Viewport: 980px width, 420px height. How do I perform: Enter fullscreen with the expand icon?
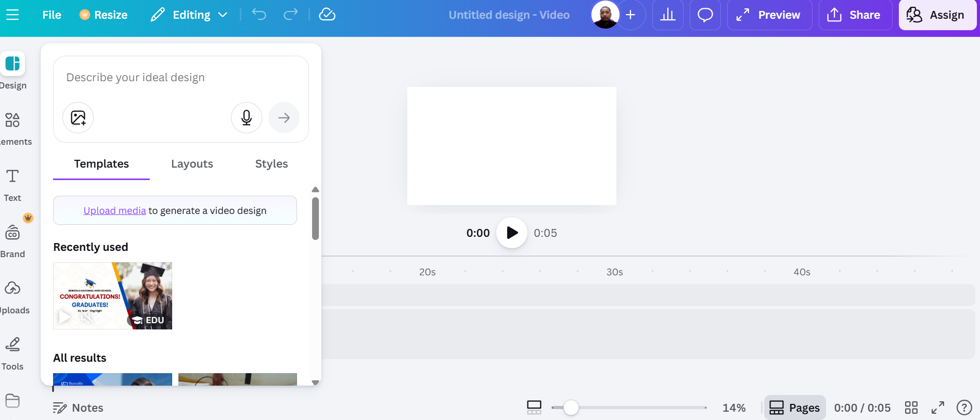tap(938, 408)
